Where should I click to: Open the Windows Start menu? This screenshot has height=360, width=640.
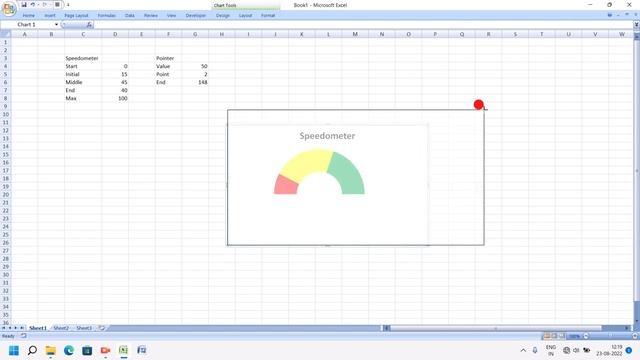[x=14, y=351]
